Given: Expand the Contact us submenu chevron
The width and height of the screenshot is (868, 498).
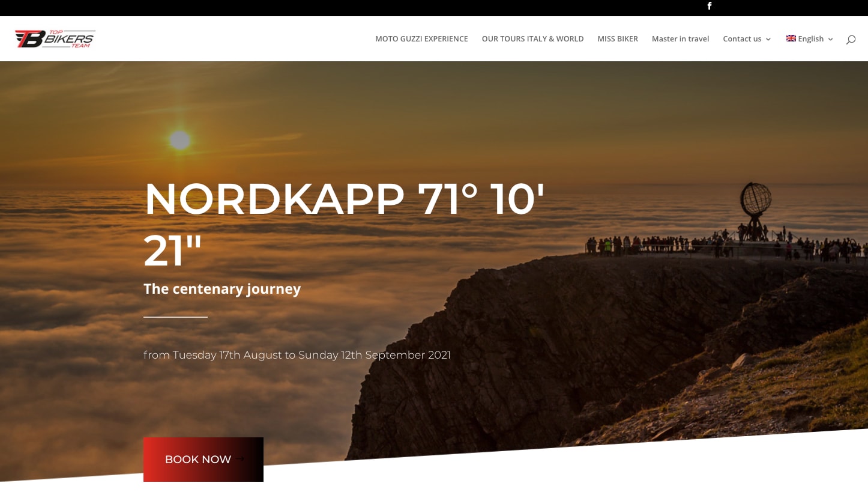Looking at the screenshot, I should [x=768, y=40].
